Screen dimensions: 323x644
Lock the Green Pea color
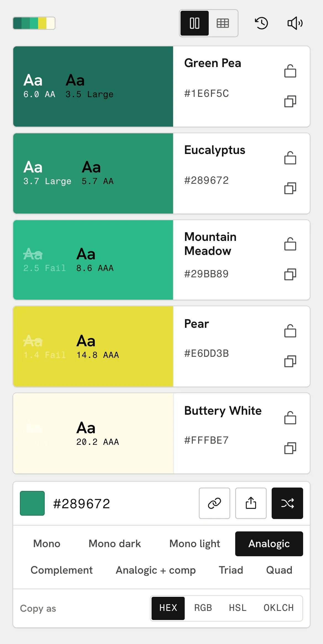click(290, 71)
